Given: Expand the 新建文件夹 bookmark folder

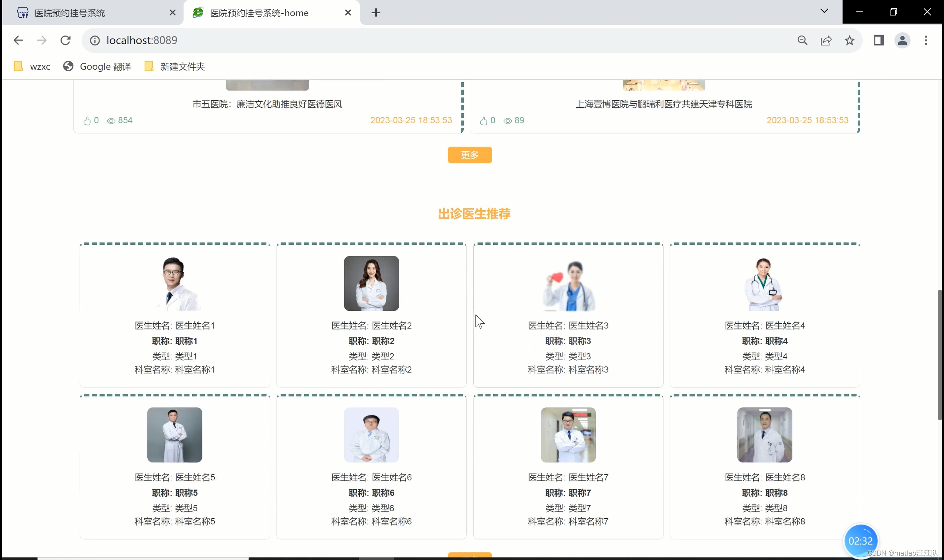Looking at the screenshot, I should pyautogui.click(x=175, y=67).
